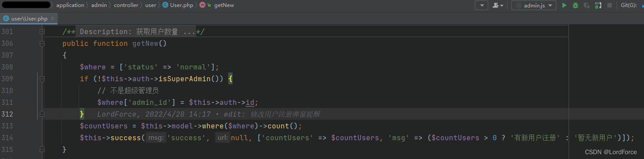Collapse the if block at line 309

(42, 79)
